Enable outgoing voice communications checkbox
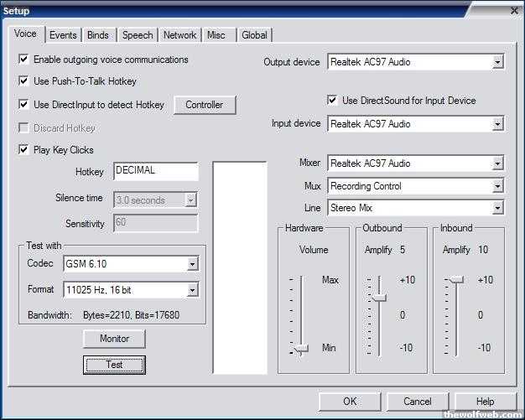This screenshot has width=525, height=420. pyautogui.click(x=23, y=60)
